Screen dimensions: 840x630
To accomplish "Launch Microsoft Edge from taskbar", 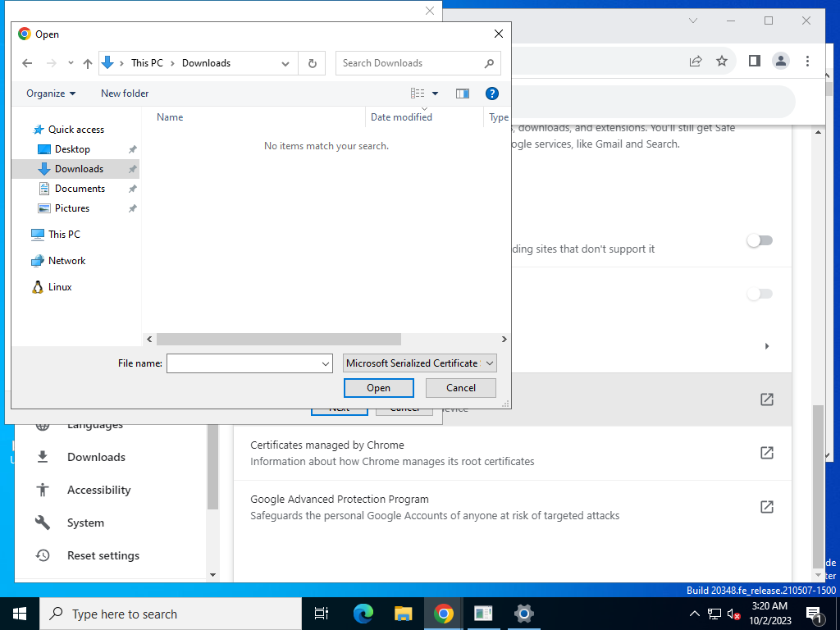I will [x=363, y=614].
